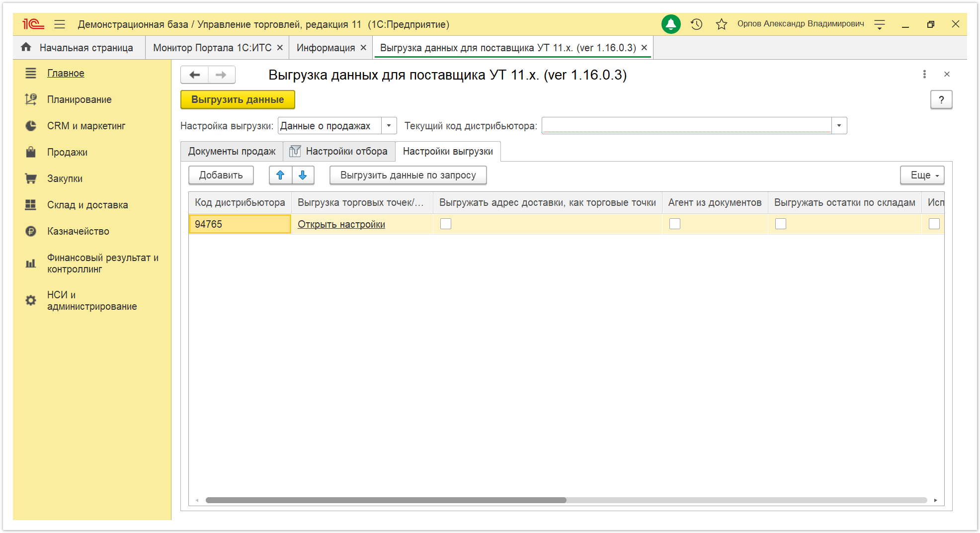Click the Данные о продажах field
This screenshot has height=533, width=980.
[329, 126]
